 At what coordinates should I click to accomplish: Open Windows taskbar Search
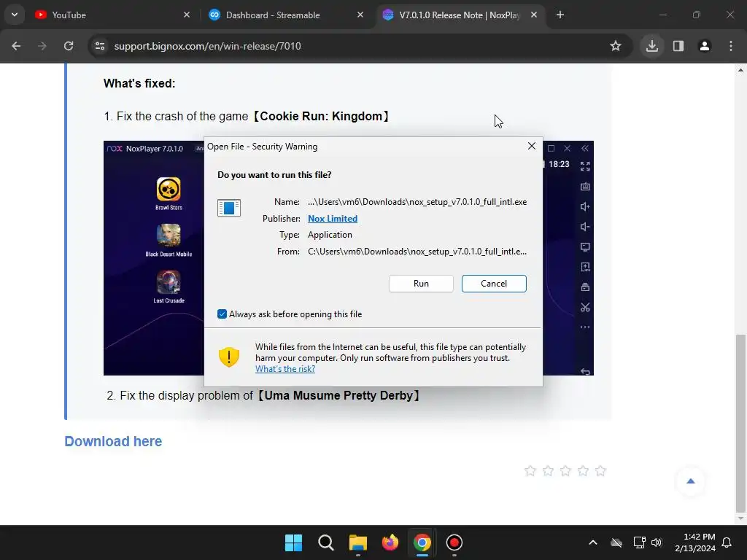click(x=326, y=542)
